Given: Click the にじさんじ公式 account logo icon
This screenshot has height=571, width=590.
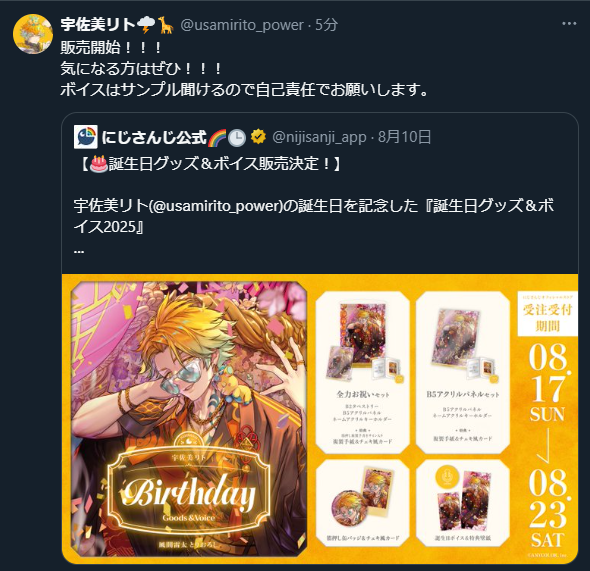Looking at the screenshot, I should point(86,137).
